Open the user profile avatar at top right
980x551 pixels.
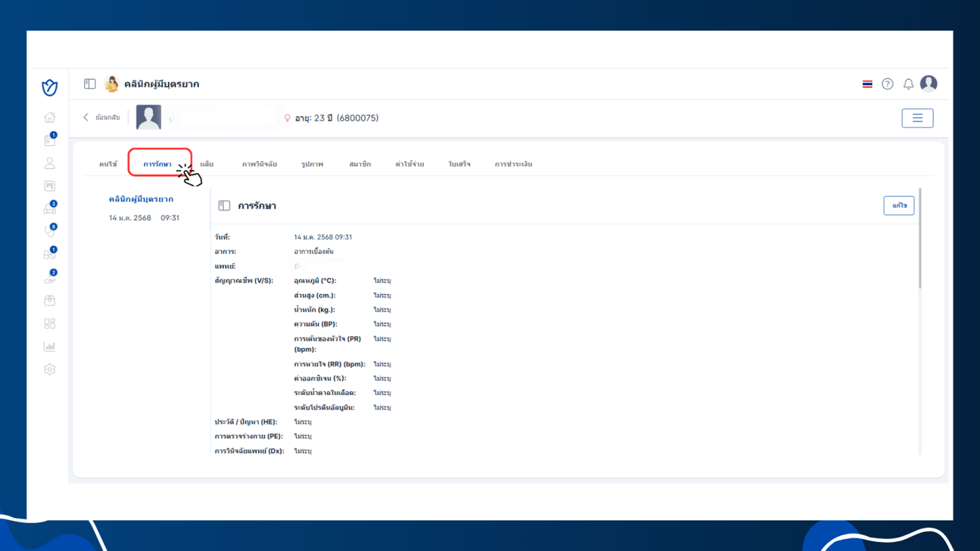929,83
